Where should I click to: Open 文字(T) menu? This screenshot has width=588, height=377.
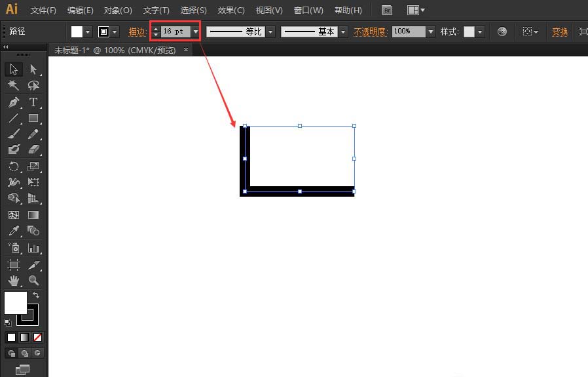point(156,10)
